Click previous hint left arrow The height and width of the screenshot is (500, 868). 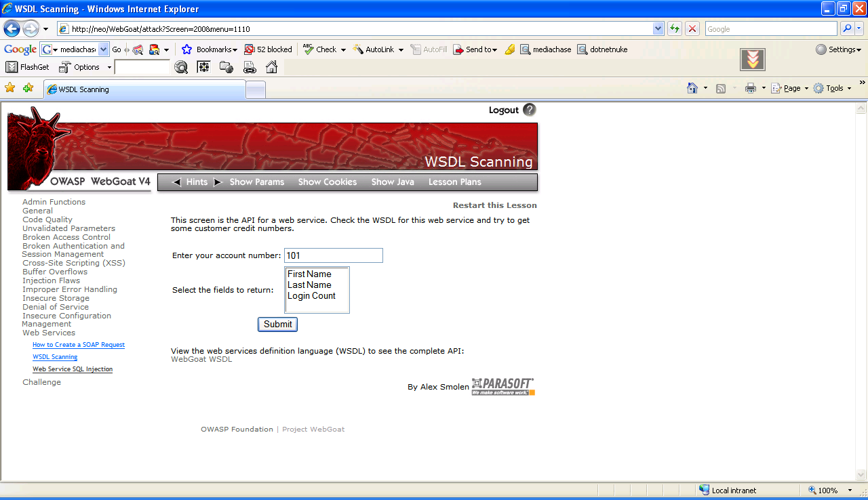tap(177, 182)
